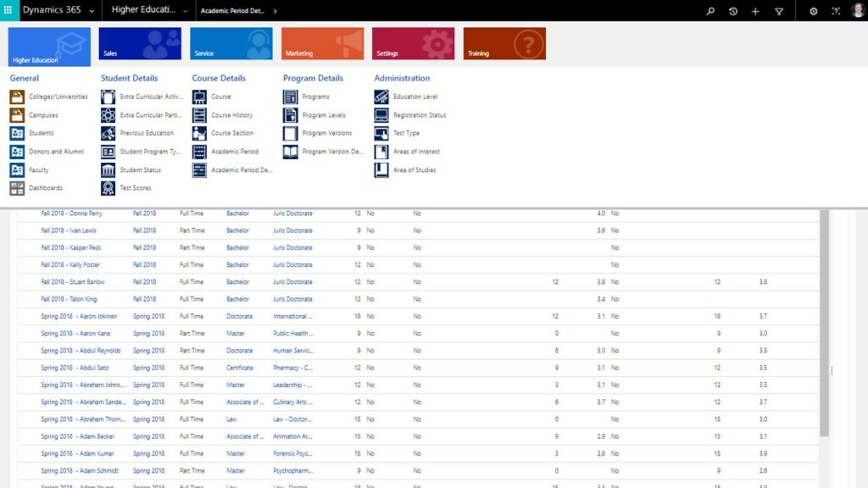The image size is (868, 488).
Task: Click the Course icon
Action: (x=199, y=97)
